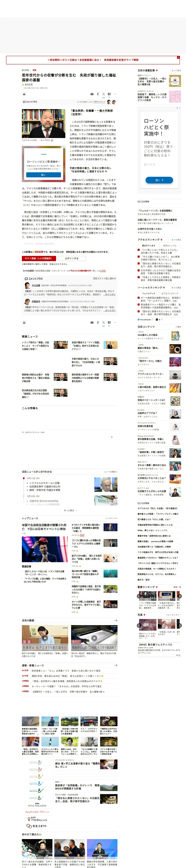Image resolution: width=186 pixels, height=868 pixels.
Task: Expand comment by 中北浩爾 with 続きを読む
Action: point(110,295)
